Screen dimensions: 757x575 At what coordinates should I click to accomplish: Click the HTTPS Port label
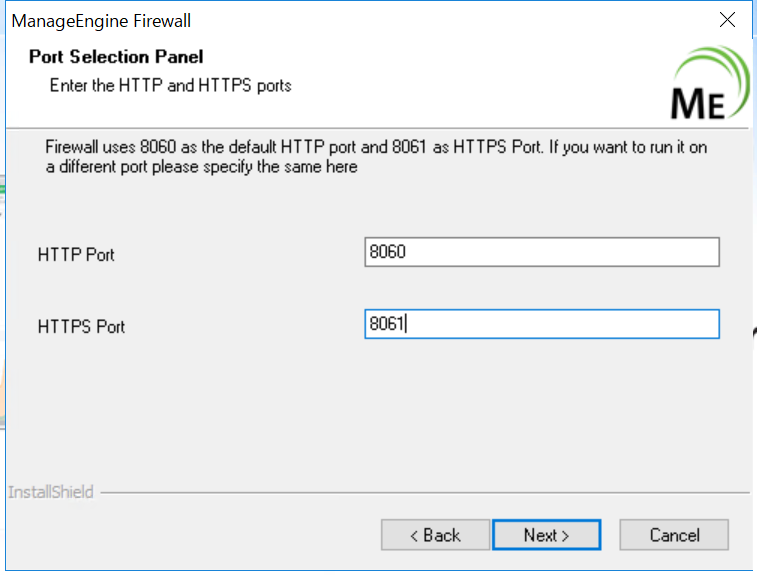point(81,327)
